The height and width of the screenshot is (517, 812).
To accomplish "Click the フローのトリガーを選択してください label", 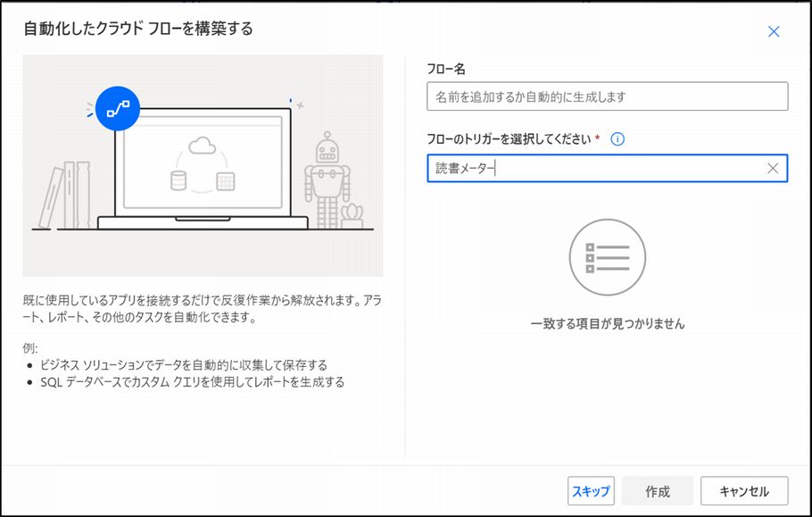I will pyautogui.click(x=509, y=138).
